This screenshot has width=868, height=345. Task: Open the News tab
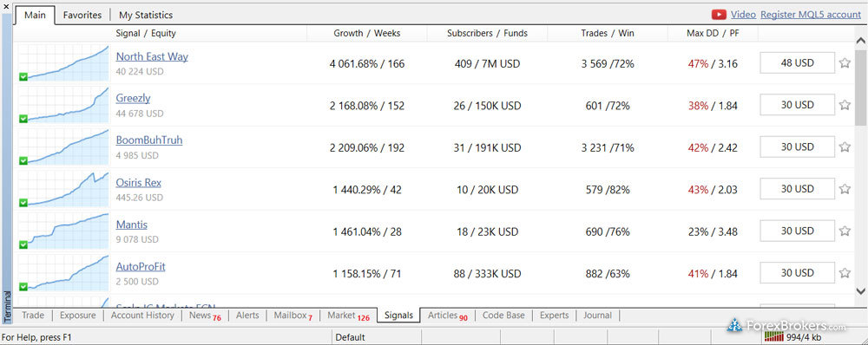pos(205,316)
